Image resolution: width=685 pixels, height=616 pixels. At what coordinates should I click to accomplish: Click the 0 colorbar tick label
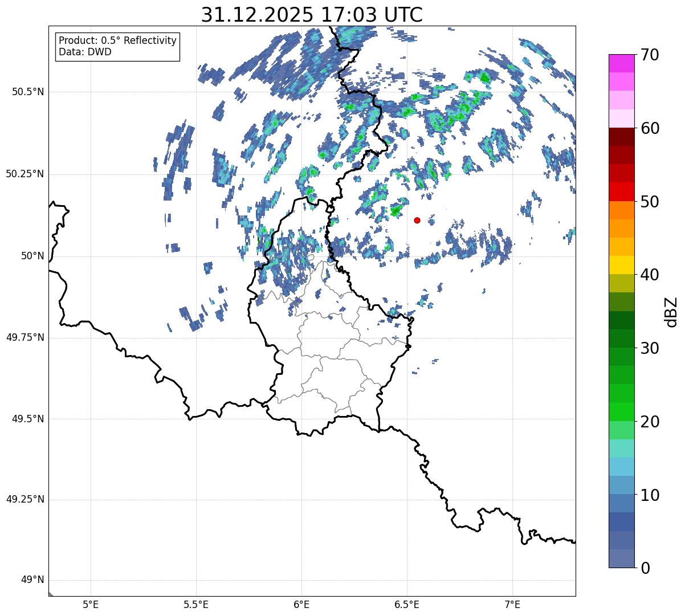click(645, 568)
